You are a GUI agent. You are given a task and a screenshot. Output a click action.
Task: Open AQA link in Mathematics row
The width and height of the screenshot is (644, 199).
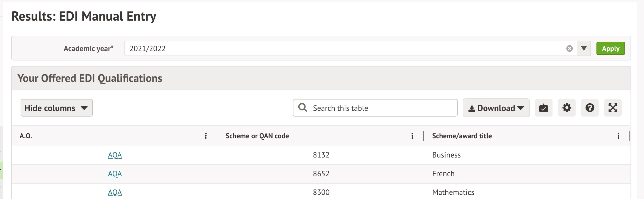(115, 192)
